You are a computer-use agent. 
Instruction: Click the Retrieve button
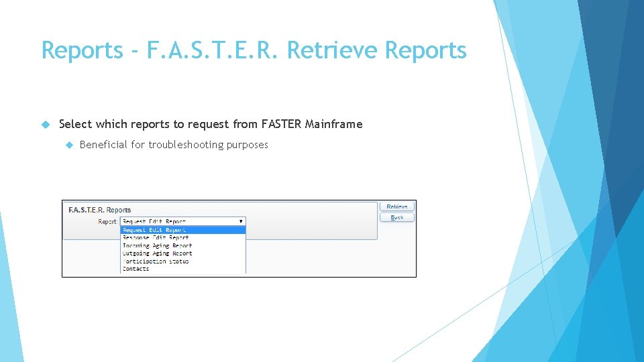click(396, 206)
